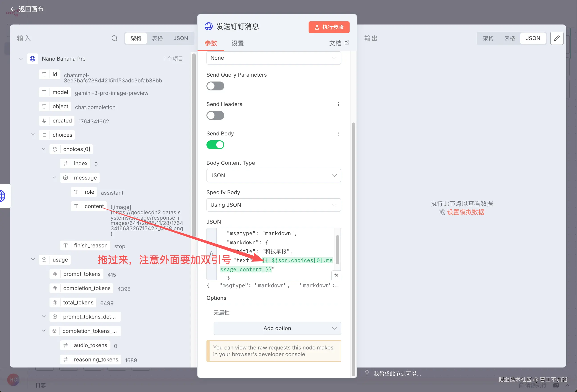The height and width of the screenshot is (392, 577).
Task: Open the Send Body three-dot options menu
Action: tap(338, 134)
